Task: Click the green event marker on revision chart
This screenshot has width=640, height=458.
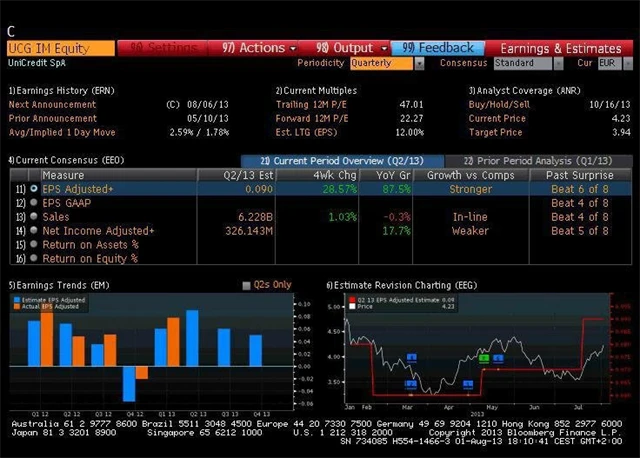Action: [x=484, y=358]
